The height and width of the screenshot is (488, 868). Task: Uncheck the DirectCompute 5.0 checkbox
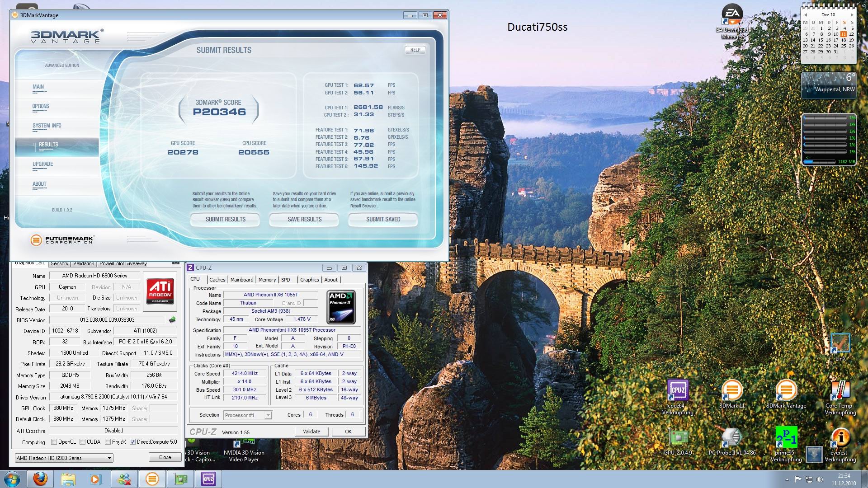click(x=132, y=442)
